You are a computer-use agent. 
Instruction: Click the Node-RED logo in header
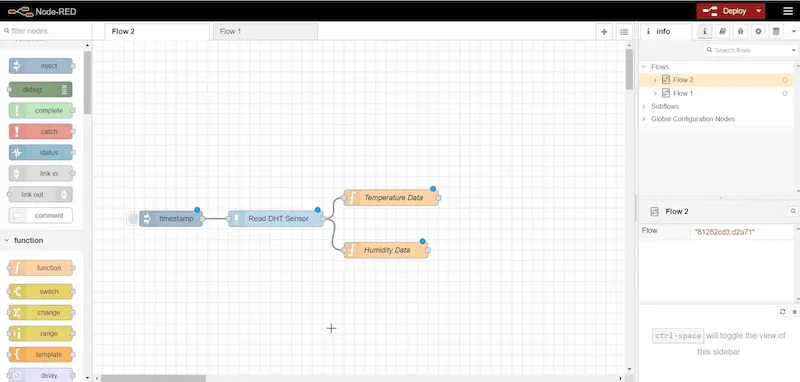(42, 11)
